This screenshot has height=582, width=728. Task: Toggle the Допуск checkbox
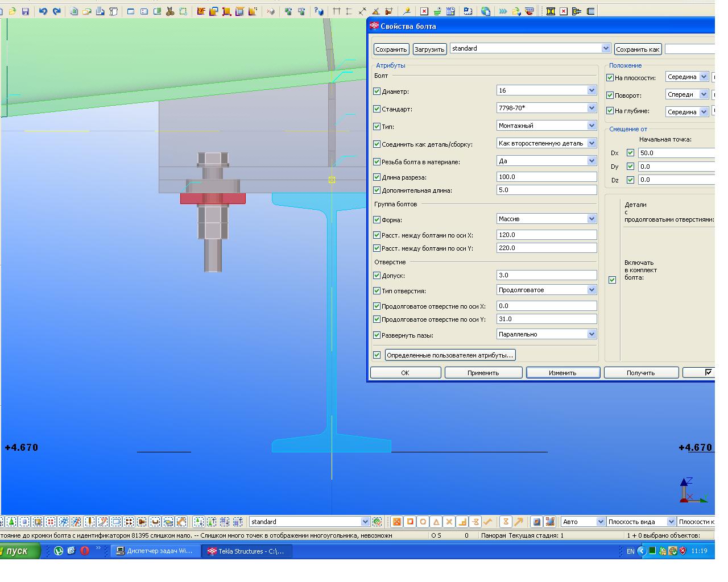[x=377, y=275]
